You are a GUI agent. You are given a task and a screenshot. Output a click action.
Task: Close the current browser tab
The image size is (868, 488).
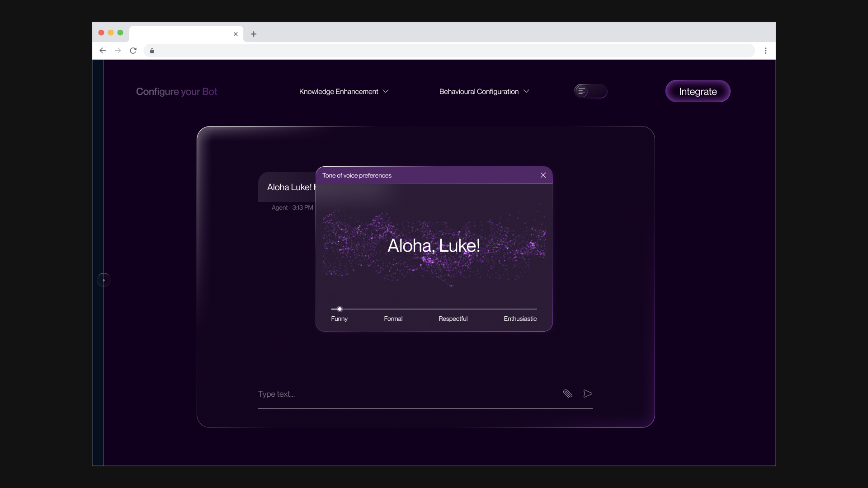coord(236,34)
